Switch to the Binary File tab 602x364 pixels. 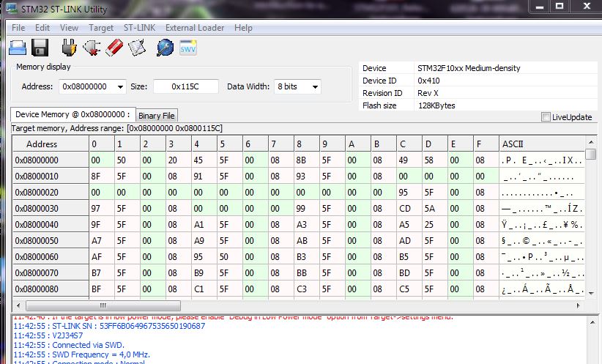157,116
